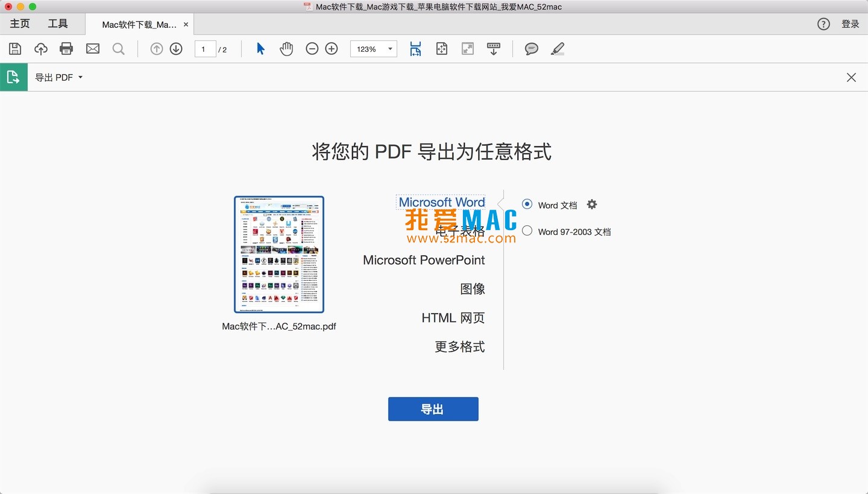This screenshot has width=868, height=494.
Task: Open Word document settings gear
Action: [x=592, y=204]
